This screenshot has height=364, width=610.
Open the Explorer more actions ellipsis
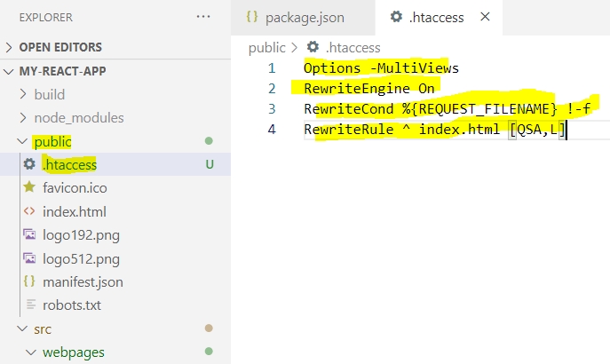tap(203, 17)
